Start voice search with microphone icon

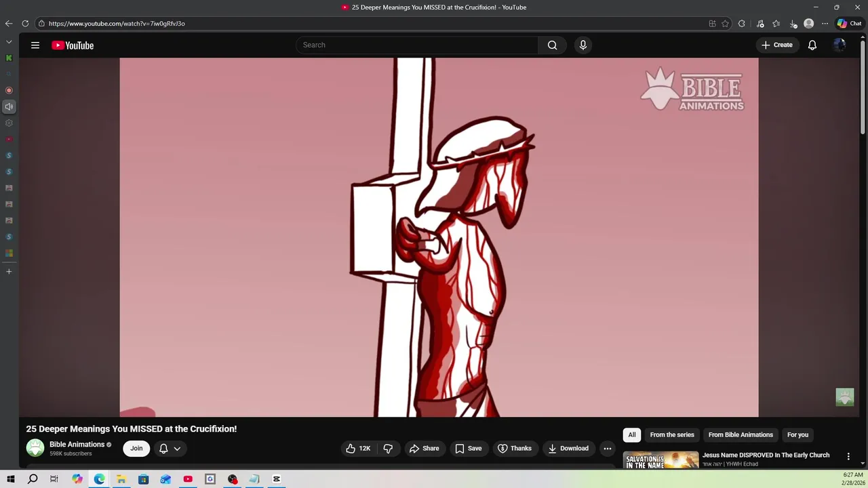pyautogui.click(x=583, y=45)
